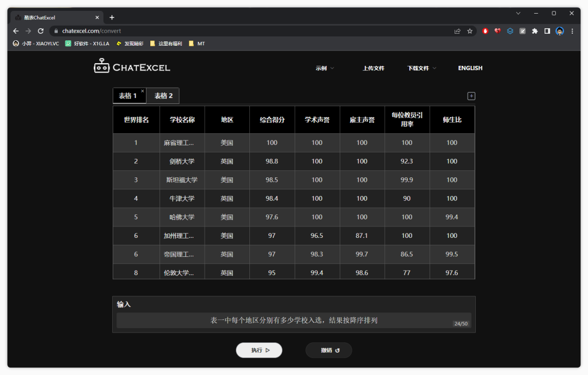Click the browser forward arrow
Image resolution: width=588 pixels, height=375 pixels.
28,31
